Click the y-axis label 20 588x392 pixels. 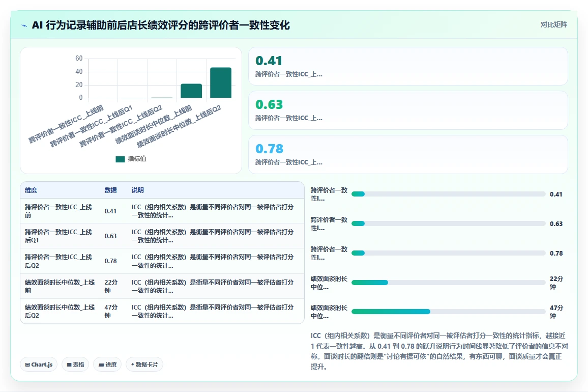pyautogui.click(x=79, y=85)
